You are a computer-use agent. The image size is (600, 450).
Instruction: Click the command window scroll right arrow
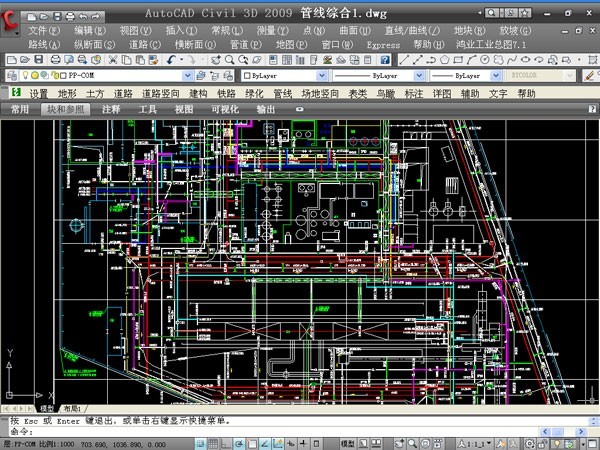(581, 432)
